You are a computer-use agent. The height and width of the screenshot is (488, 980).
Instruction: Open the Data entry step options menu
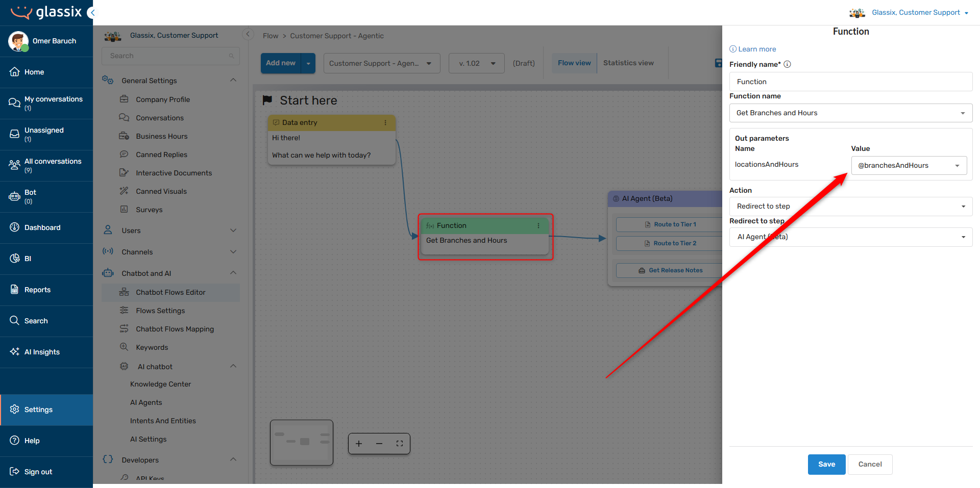pos(385,122)
